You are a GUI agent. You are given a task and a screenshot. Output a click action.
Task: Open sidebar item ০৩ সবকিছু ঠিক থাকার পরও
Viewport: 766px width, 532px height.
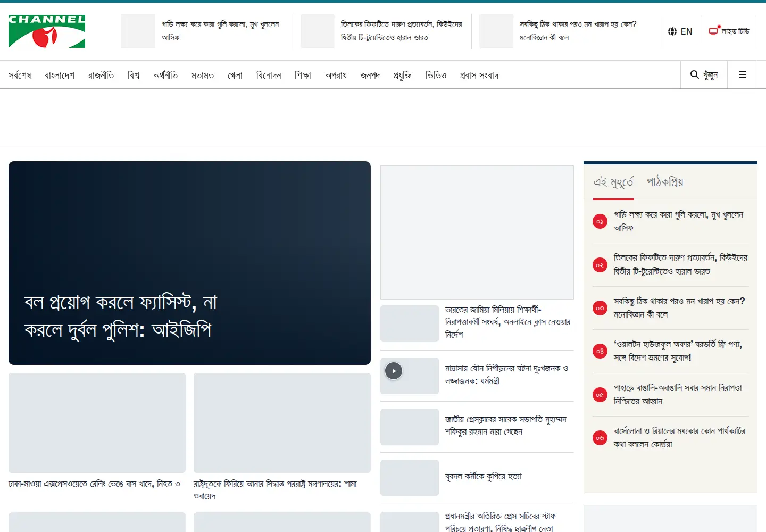(x=679, y=308)
